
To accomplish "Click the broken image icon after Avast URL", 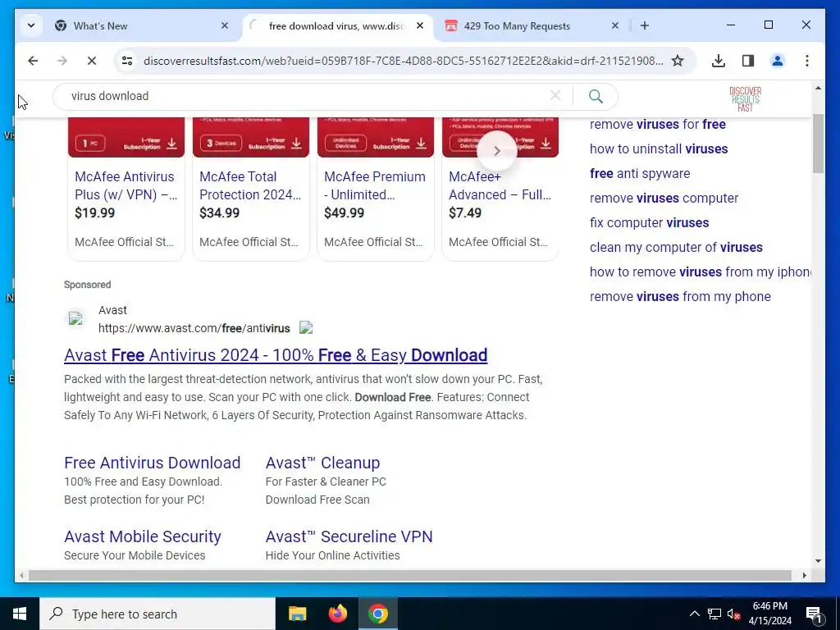I will click(x=306, y=327).
